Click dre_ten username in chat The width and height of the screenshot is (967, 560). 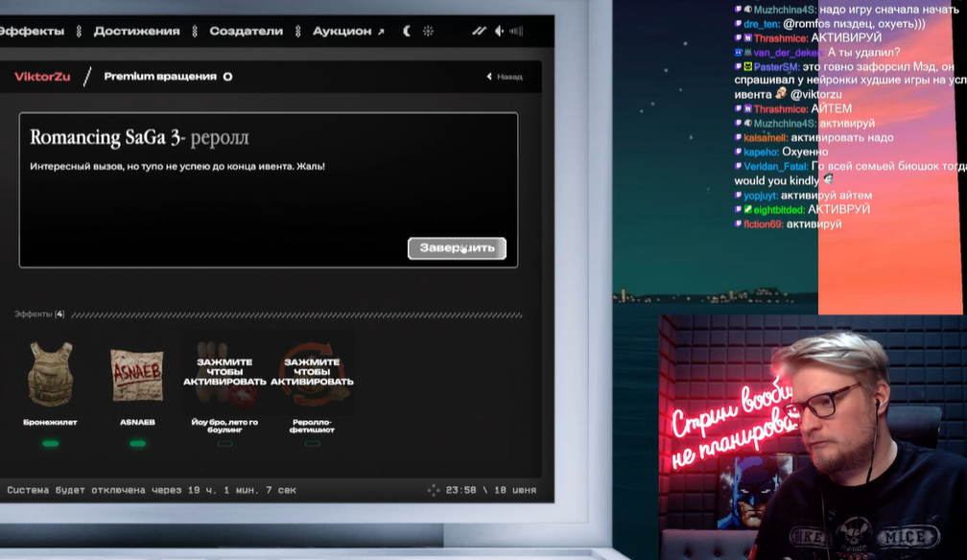[x=762, y=24]
